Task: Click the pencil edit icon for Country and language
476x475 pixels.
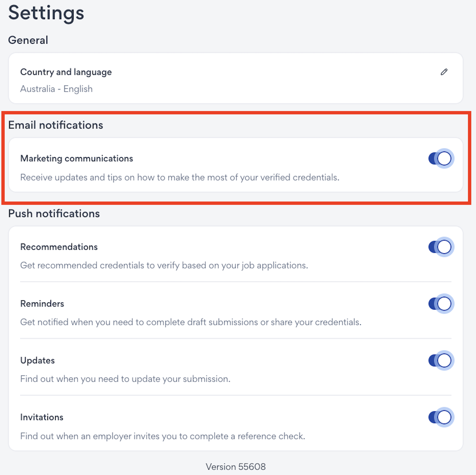Action: [444, 72]
